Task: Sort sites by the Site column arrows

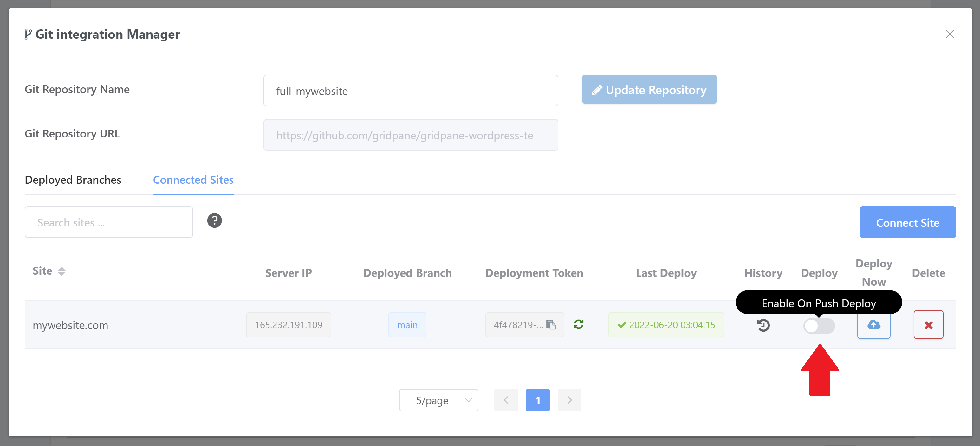Action: point(62,271)
